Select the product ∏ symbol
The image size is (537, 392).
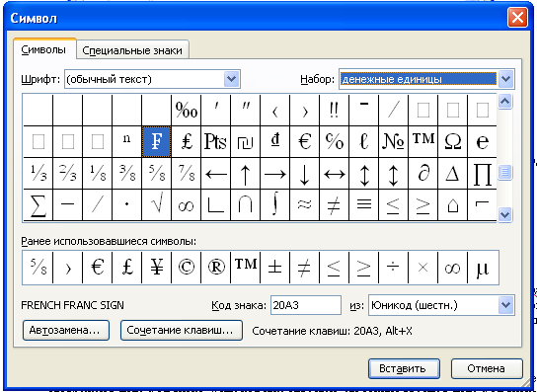click(x=482, y=174)
